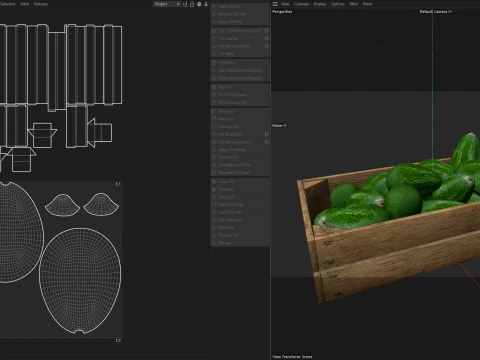Open the Paint menu in UV editor
Screen dimensions: 480x360
point(25,4)
